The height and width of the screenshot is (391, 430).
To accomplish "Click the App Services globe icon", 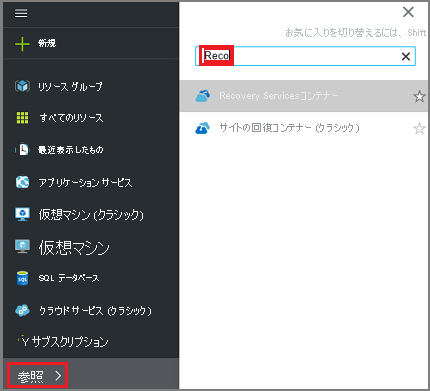I will [22, 182].
